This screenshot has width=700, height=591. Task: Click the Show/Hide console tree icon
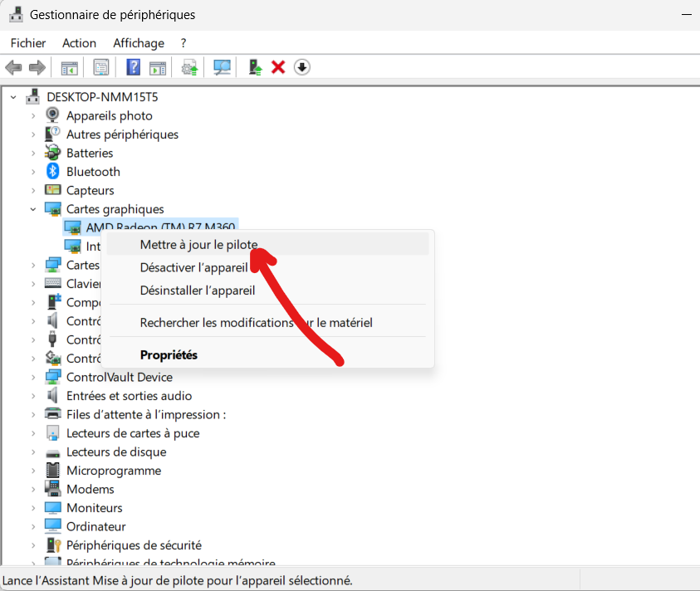pyautogui.click(x=69, y=66)
